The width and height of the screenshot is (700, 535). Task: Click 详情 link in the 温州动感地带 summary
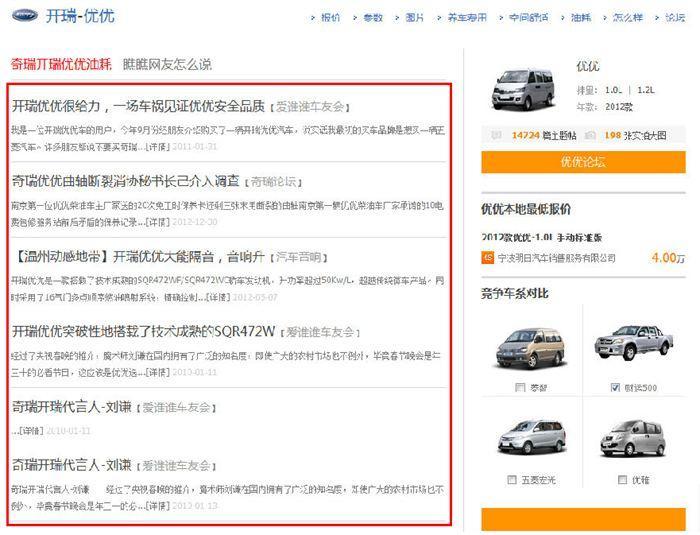pos(218,297)
